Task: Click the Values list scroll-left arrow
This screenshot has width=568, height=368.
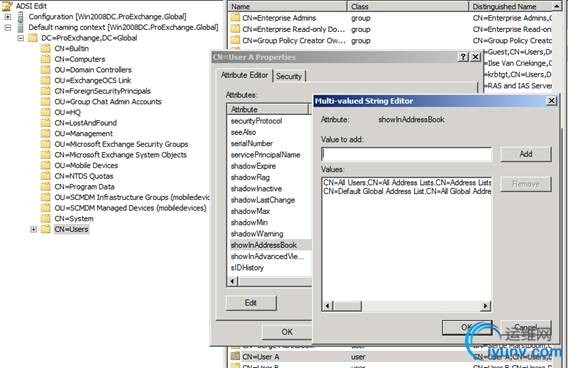Action: [x=327, y=306]
